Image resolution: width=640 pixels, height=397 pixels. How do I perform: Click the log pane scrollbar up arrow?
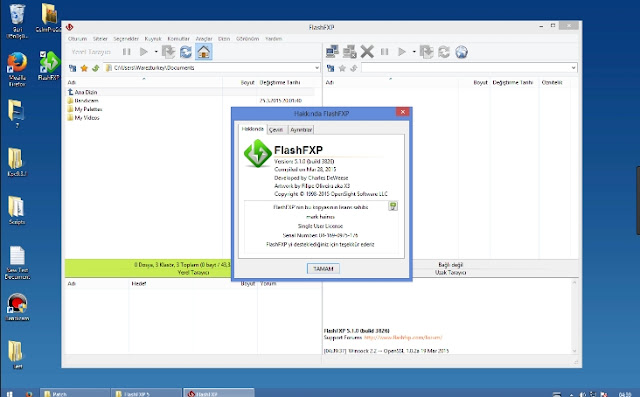[574, 282]
